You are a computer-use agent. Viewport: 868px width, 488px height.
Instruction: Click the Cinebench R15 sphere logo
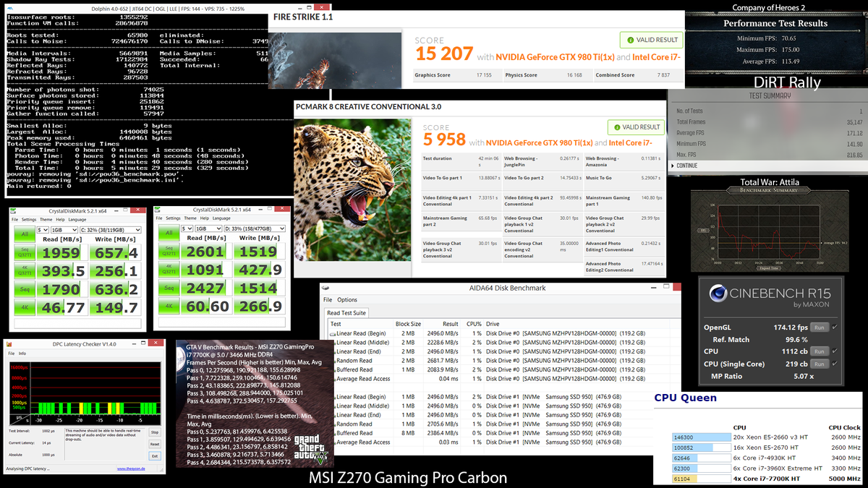pyautogui.click(x=718, y=293)
